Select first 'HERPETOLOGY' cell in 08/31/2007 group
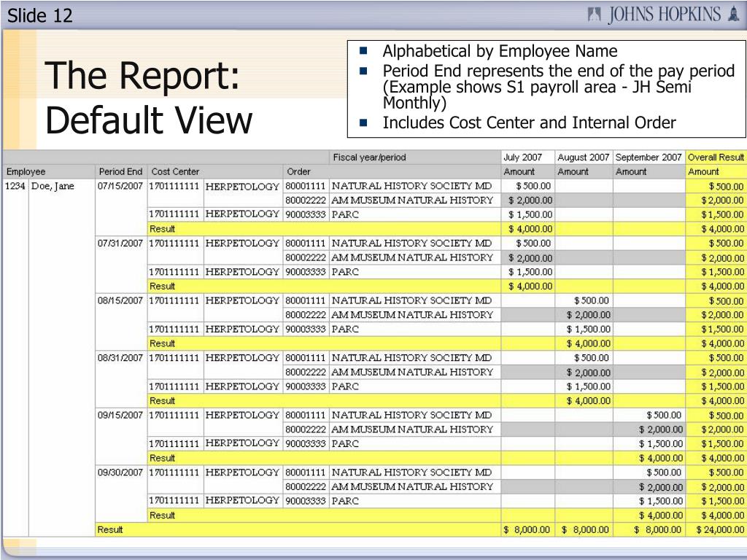 (x=242, y=357)
